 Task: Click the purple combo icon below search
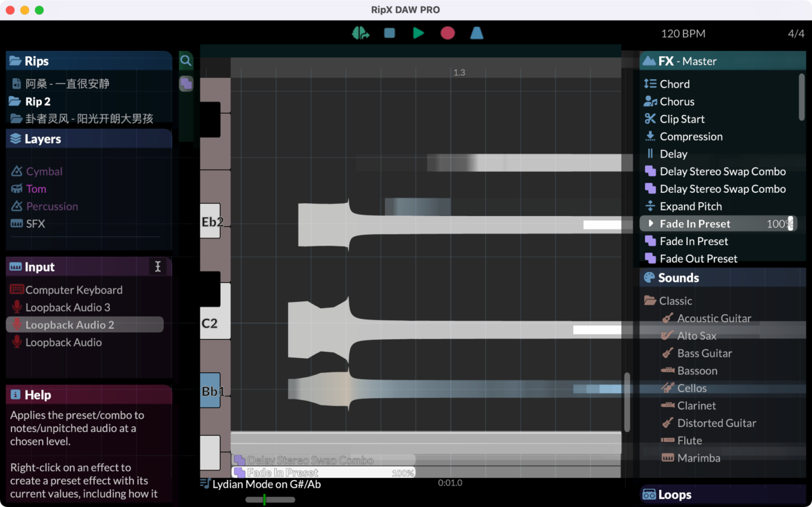(x=186, y=83)
